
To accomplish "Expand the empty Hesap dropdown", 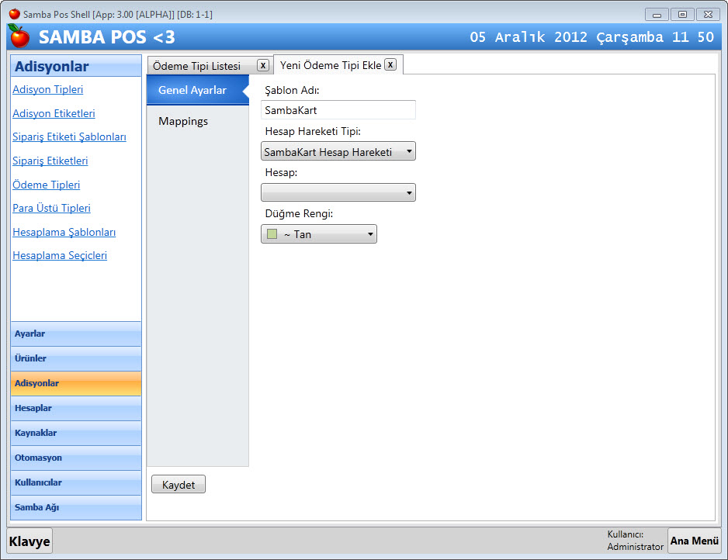I will (x=338, y=192).
